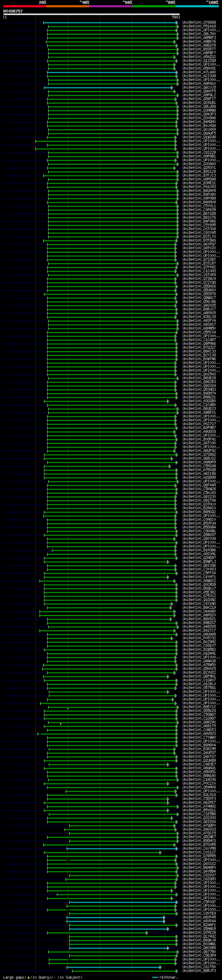Viewport: 222px width, 980px height.
Task: Click the UniRef100_Q53HD3 label
Action: point(199,389)
